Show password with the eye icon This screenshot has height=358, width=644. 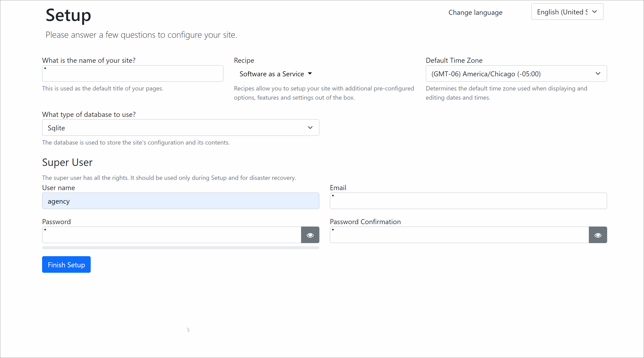click(x=310, y=235)
